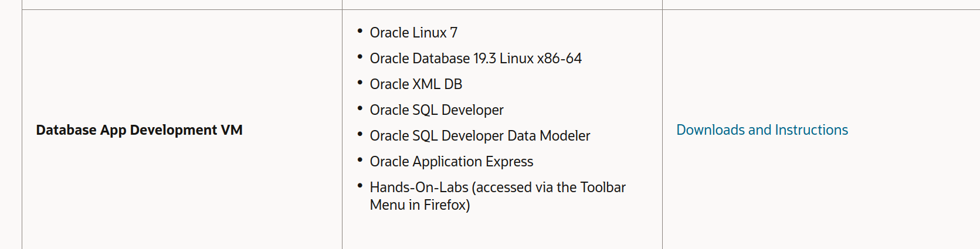Click the 'Menu in Firefox)' text line
Image resolution: width=980 pixels, height=249 pixels.
click(419, 205)
